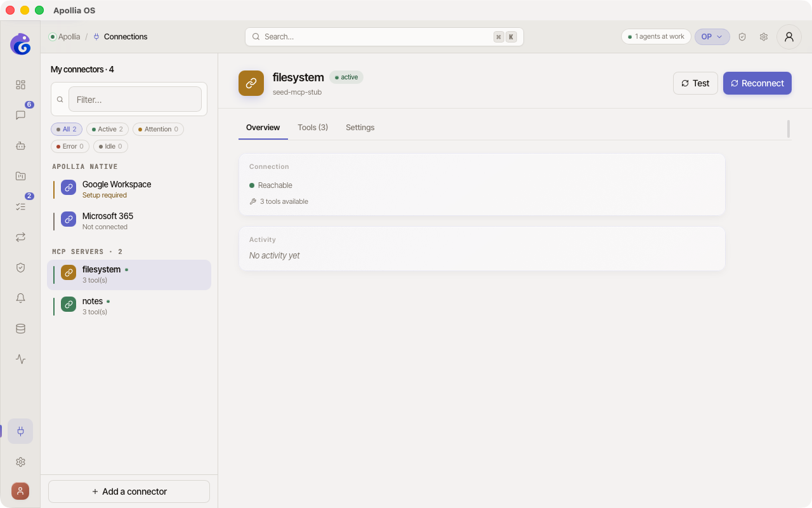Click the 1 agents at work pill
The height and width of the screenshot is (508, 812).
pos(656,37)
